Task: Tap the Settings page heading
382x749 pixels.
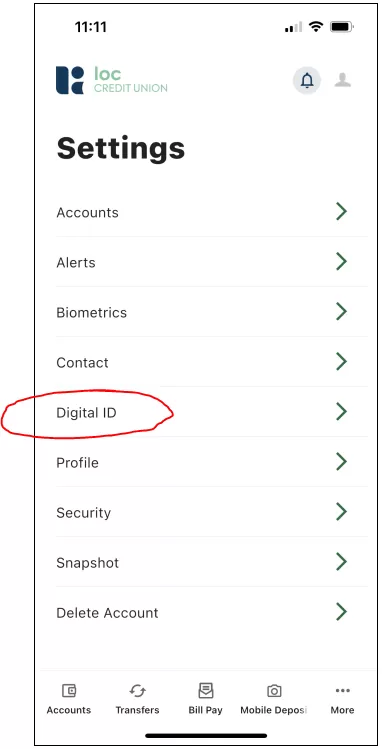Action: (x=120, y=148)
